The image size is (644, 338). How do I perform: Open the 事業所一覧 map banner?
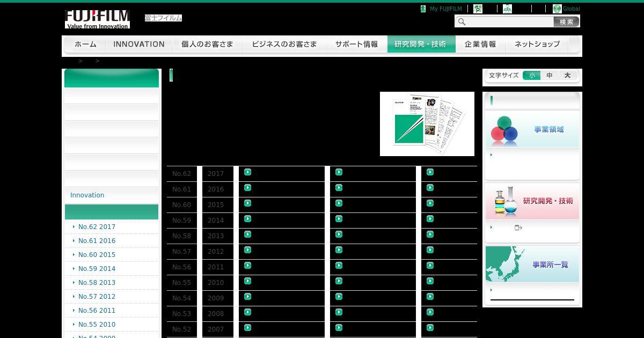(x=532, y=264)
